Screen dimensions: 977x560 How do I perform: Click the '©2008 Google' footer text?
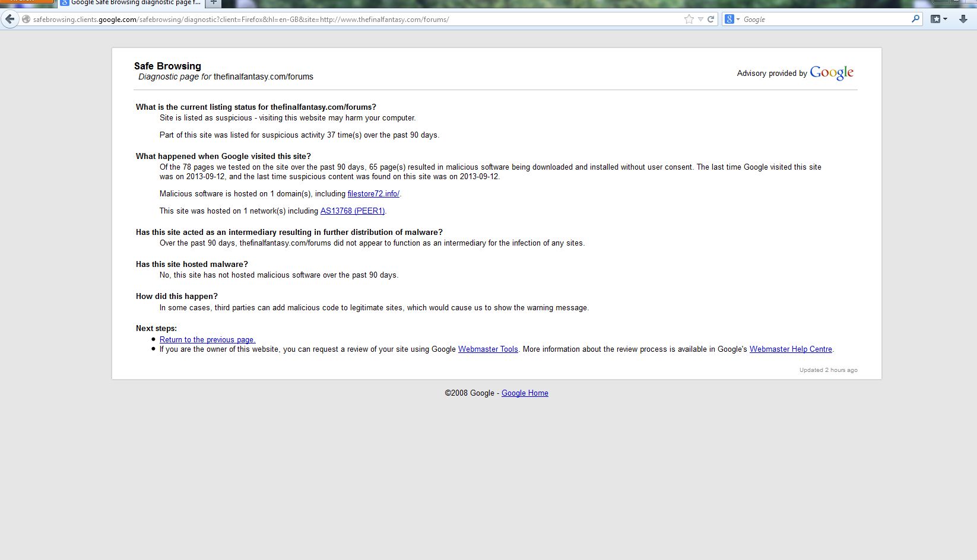[x=470, y=393]
